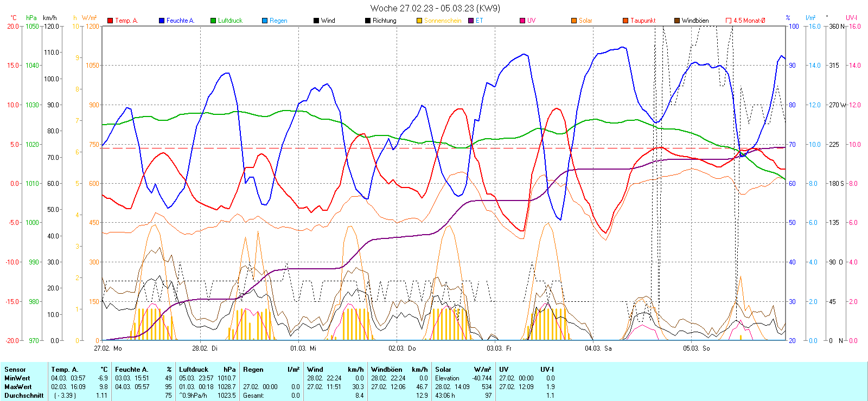Viewport: 868px width, 401px height.
Task: Select the Taupunkt legend label
Action: pos(643,21)
